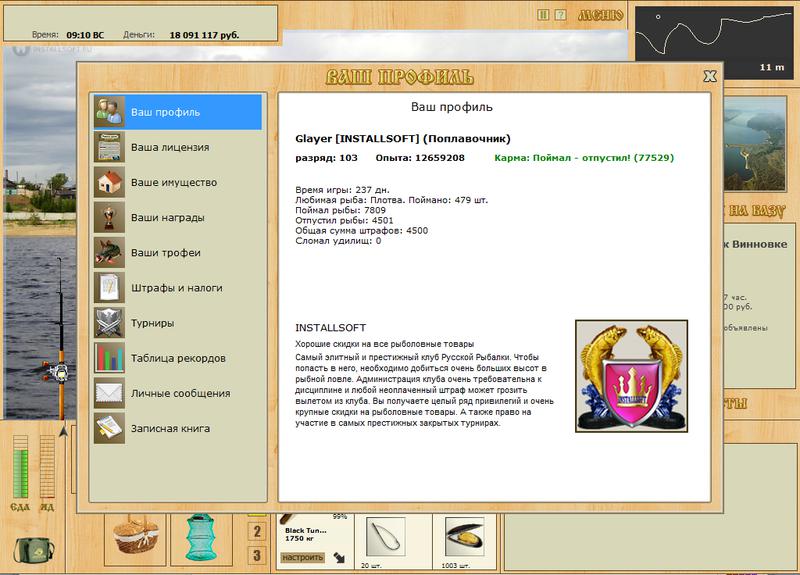Image resolution: width=800 pixels, height=575 pixels.
Task: Open Таблица рекордов bar chart icon
Action: [109, 358]
